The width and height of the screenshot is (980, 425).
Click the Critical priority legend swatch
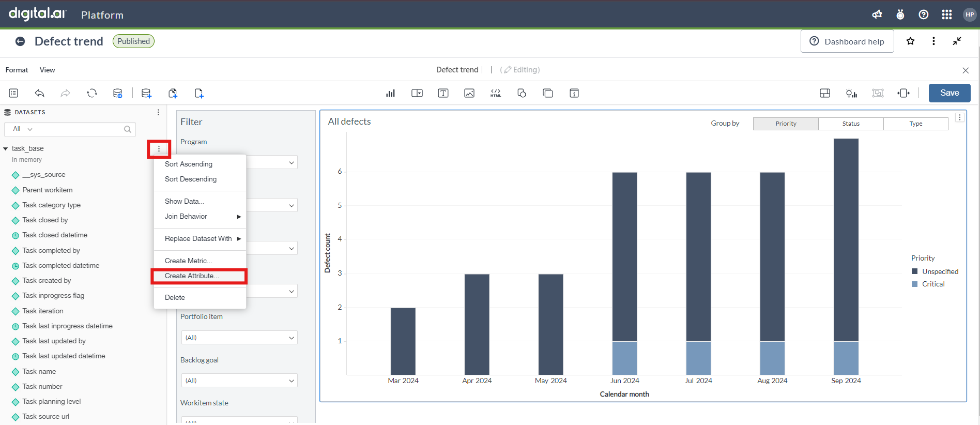coord(915,284)
